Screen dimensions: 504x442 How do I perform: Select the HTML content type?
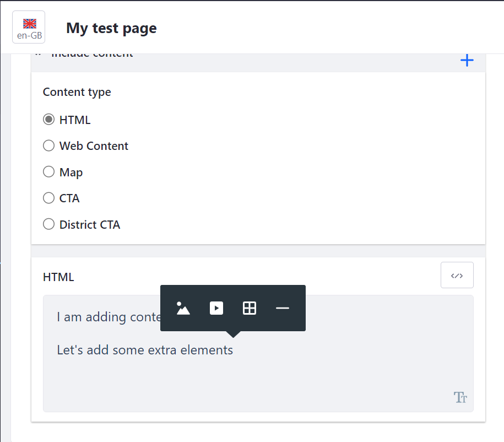click(48, 119)
